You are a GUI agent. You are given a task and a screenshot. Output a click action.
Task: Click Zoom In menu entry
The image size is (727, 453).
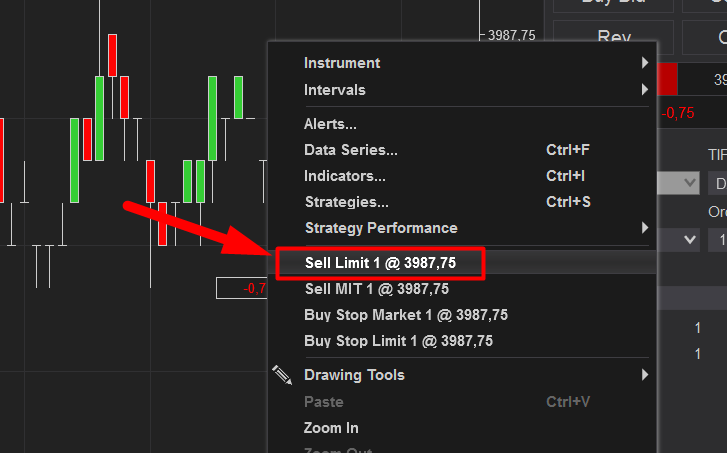(331, 428)
